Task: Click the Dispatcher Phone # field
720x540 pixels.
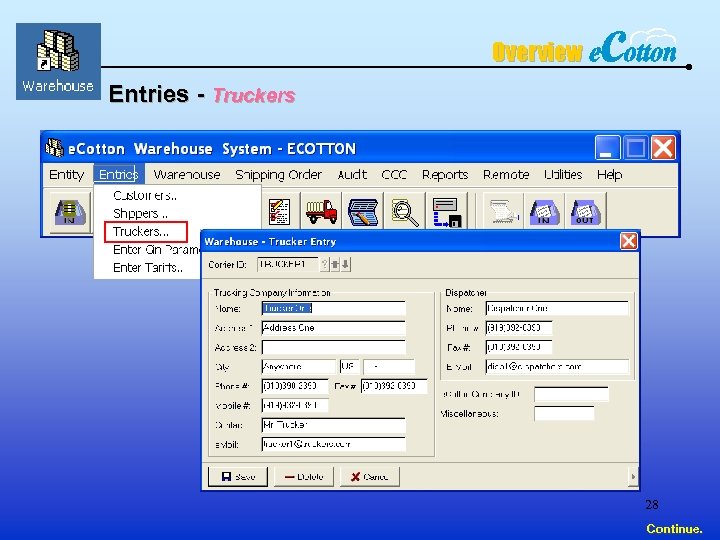Action: (518, 328)
